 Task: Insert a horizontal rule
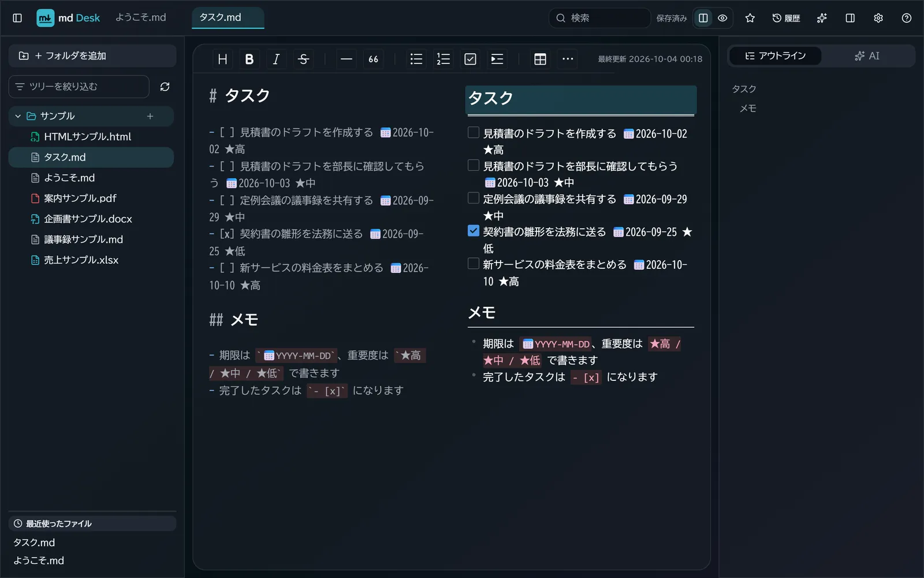tap(346, 59)
